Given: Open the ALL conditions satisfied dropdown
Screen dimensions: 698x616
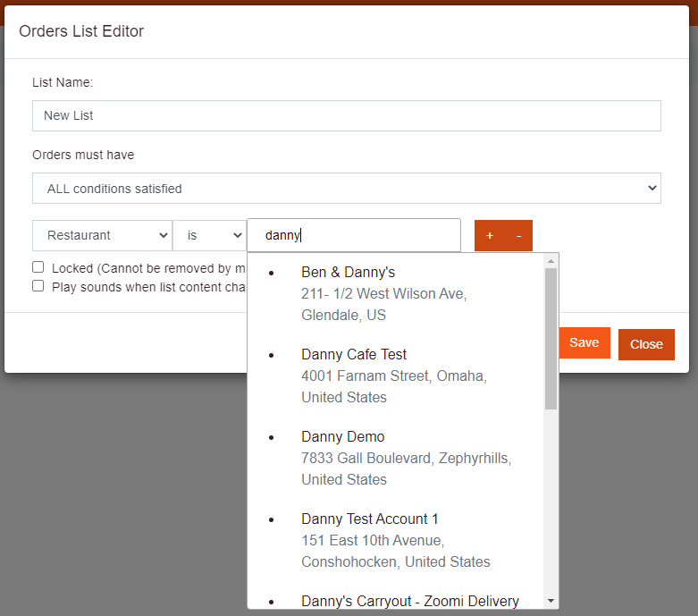Looking at the screenshot, I should [347, 189].
